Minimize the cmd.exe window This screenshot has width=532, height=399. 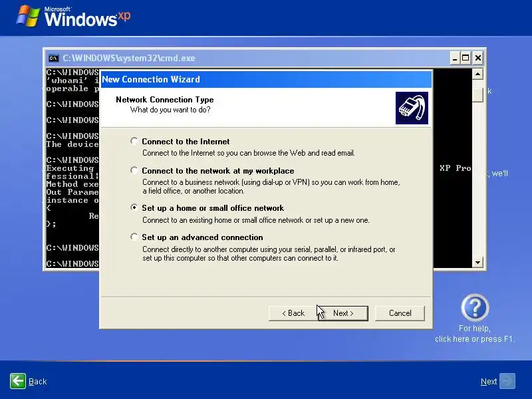coord(455,58)
